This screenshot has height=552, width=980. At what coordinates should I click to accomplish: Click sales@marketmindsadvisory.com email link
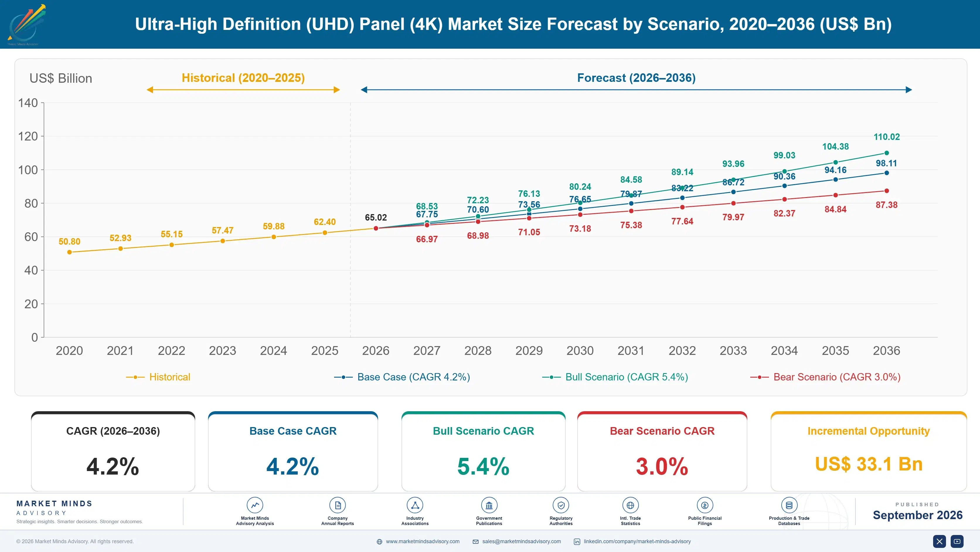point(522,541)
